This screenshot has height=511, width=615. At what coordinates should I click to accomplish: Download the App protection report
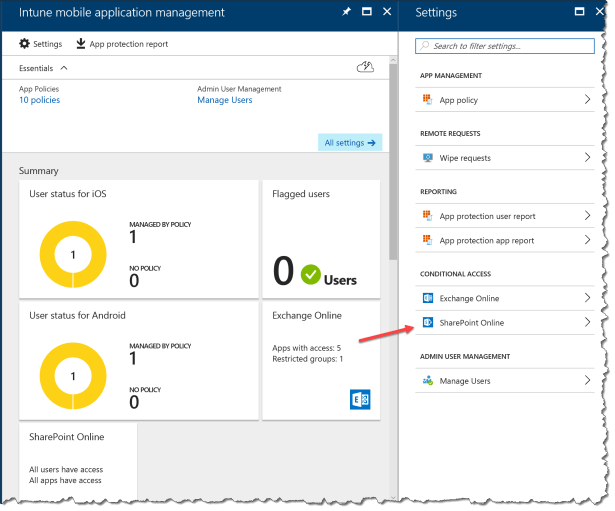pyautogui.click(x=122, y=44)
